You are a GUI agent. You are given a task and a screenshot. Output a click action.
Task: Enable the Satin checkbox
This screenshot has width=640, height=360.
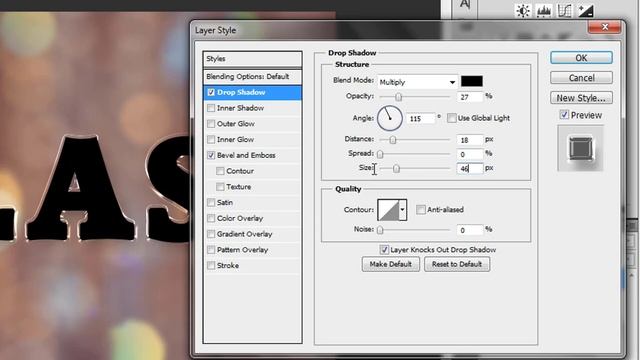211,202
